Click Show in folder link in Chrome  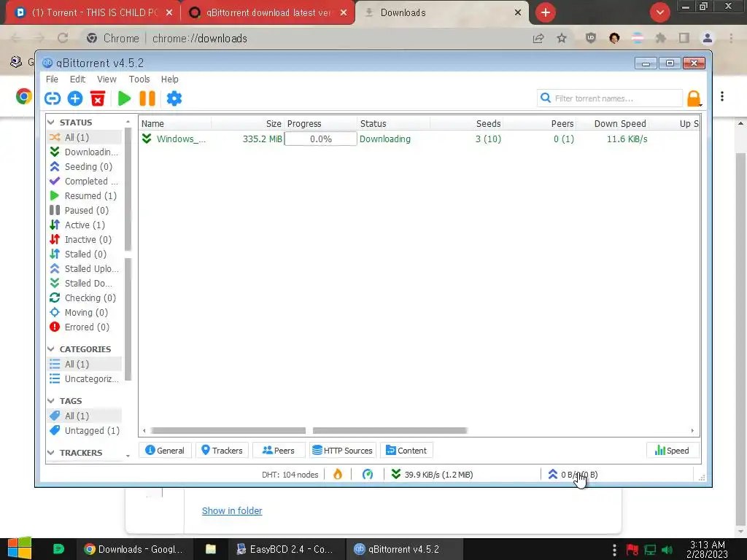(232, 511)
